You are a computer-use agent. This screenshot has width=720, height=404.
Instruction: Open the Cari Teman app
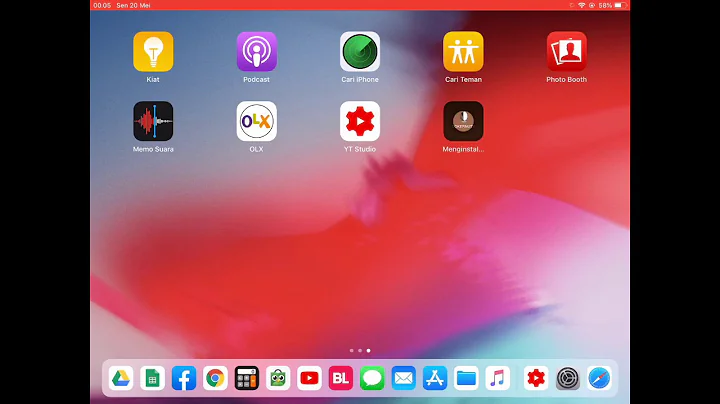click(x=463, y=51)
